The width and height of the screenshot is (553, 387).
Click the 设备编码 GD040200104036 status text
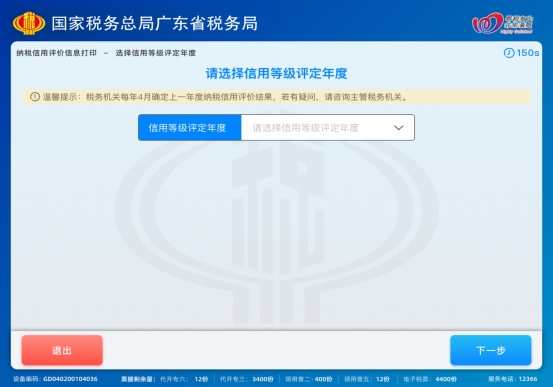coord(55,379)
